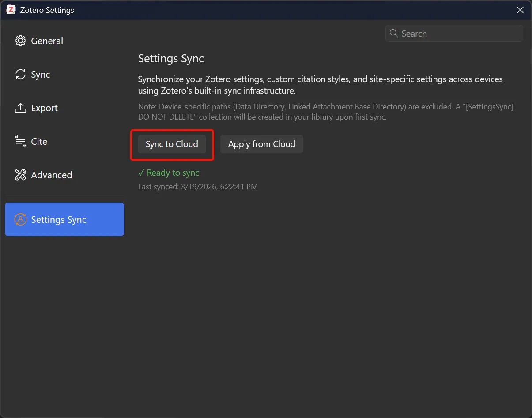Click the Zotero logo in the title bar
532x418 pixels.
[x=11, y=9]
